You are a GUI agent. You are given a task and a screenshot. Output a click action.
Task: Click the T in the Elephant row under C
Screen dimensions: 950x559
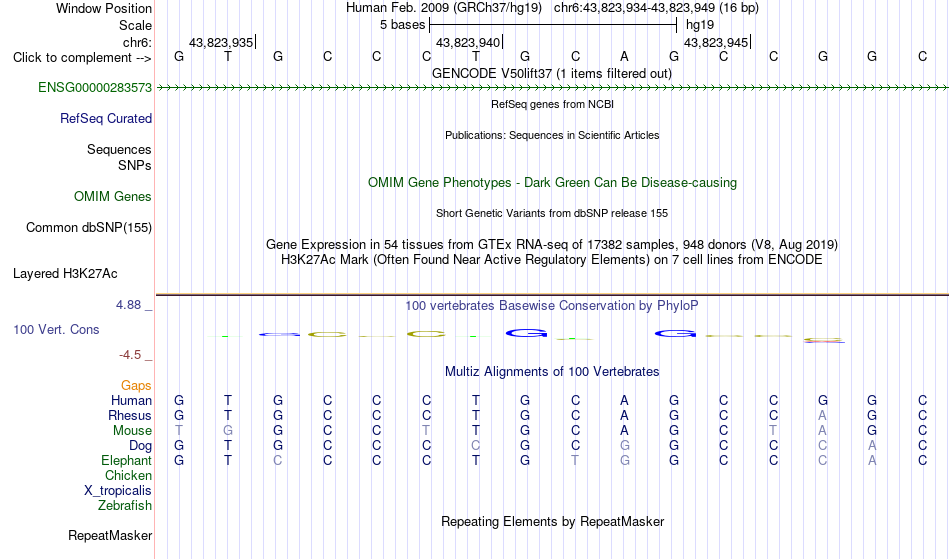pos(575,460)
